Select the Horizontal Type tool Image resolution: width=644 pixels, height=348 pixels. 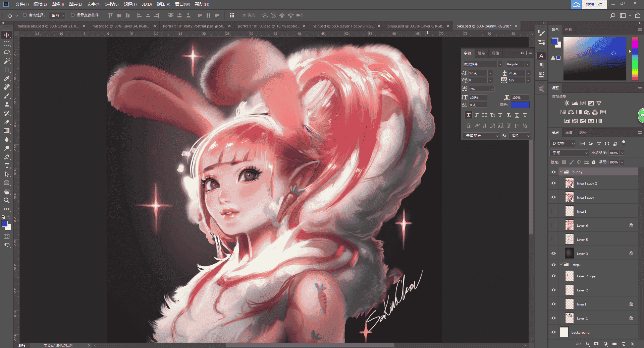tap(7, 165)
